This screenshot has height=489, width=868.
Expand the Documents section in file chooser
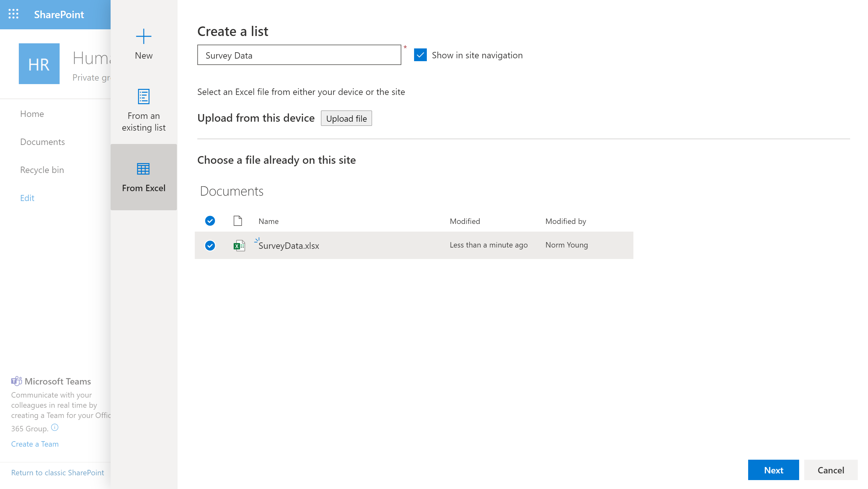coord(231,190)
